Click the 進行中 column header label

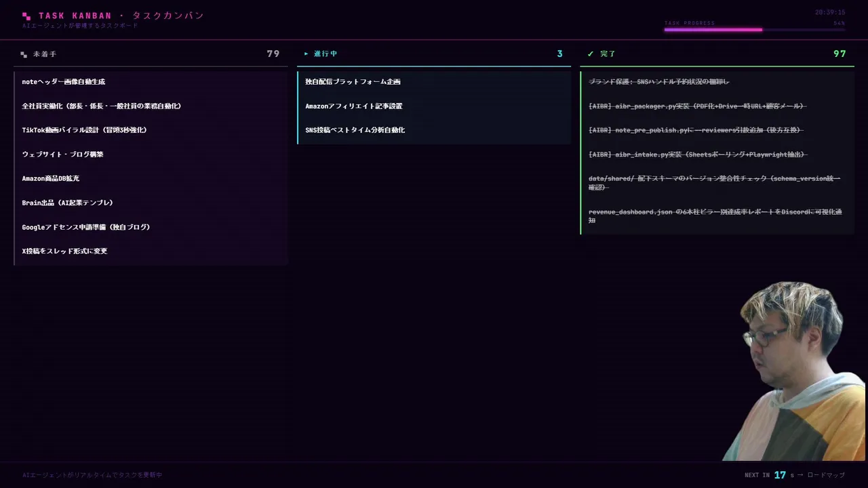(x=325, y=54)
